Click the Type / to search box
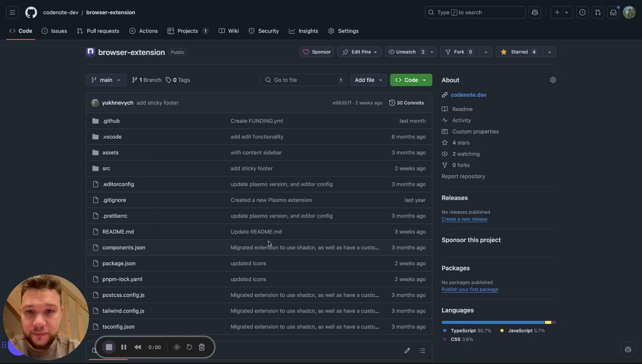The width and height of the screenshot is (642, 364). (x=475, y=13)
